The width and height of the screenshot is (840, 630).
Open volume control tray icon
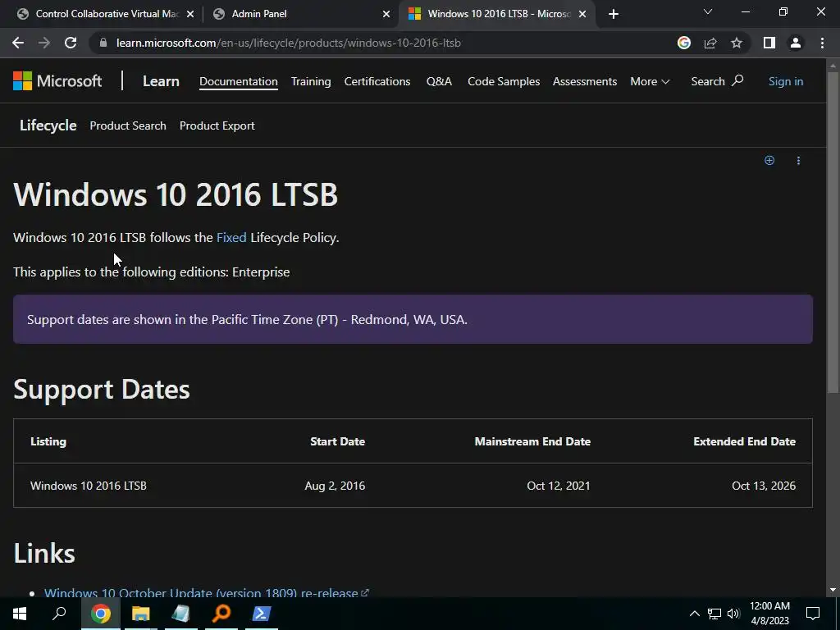click(733, 614)
